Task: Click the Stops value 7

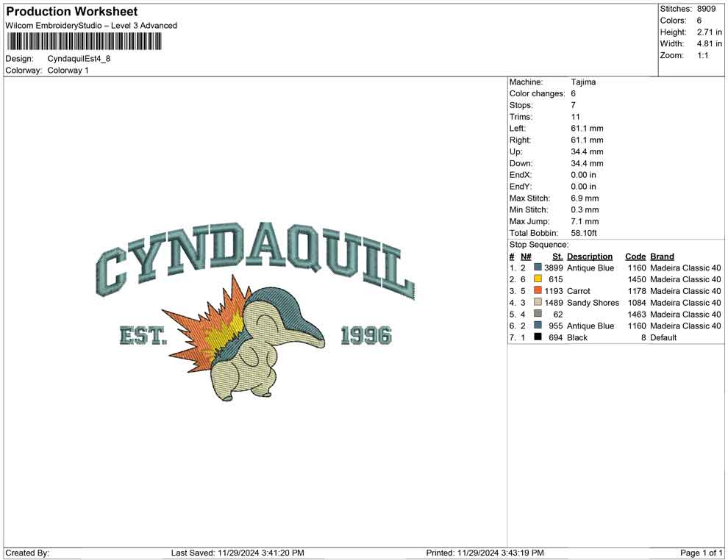Action: click(x=574, y=105)
